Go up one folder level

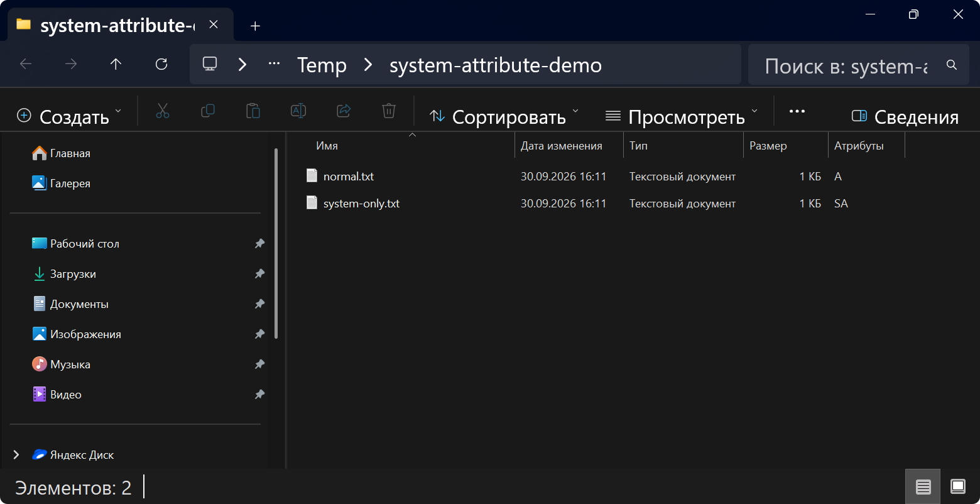[116, 64]
